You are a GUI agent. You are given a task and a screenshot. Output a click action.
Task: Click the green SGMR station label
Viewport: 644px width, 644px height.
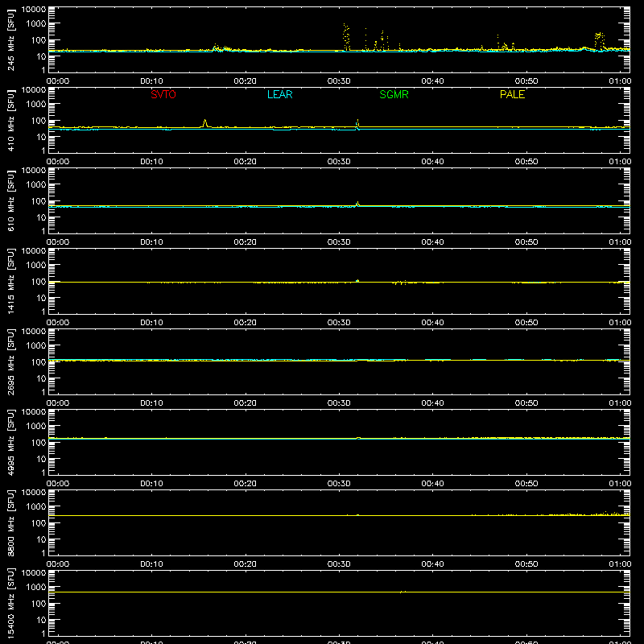[394, 94]
